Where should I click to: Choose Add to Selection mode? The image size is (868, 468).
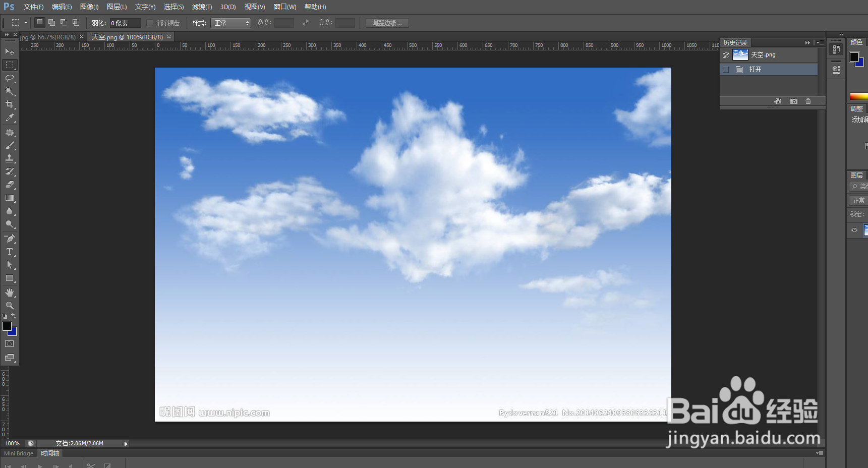coord(51,22)
